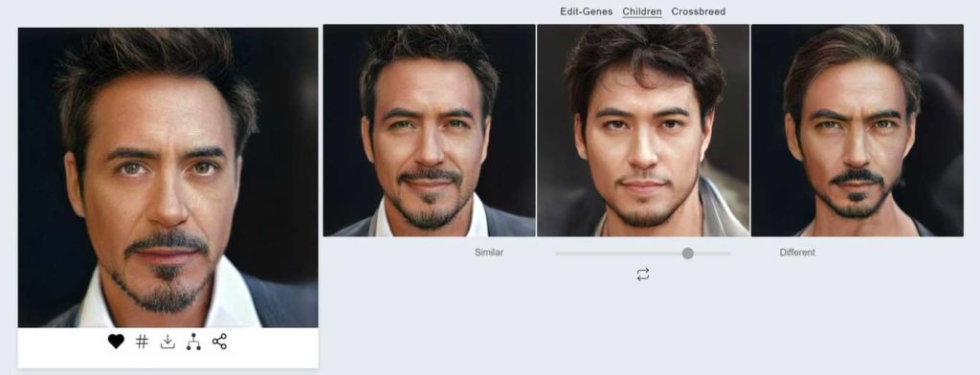Select the third child portrait thumbnail
This screenshot has width=980, height=375.
pos(857,130)
